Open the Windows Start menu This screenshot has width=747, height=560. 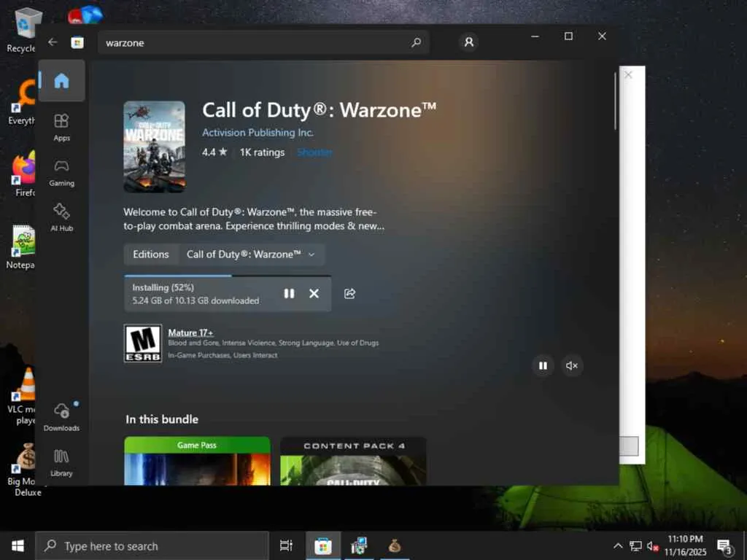pos(18,545)
